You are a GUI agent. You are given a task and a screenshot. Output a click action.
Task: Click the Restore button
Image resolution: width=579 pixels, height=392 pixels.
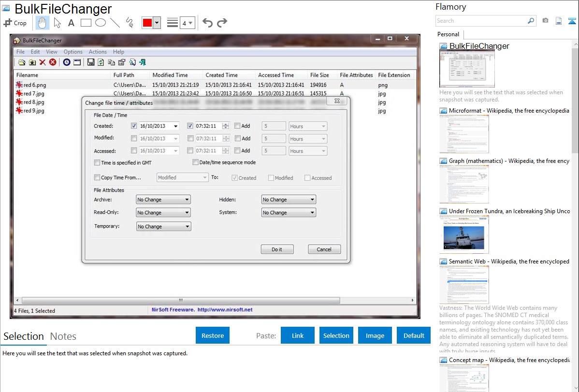click(x=213, y=335)
